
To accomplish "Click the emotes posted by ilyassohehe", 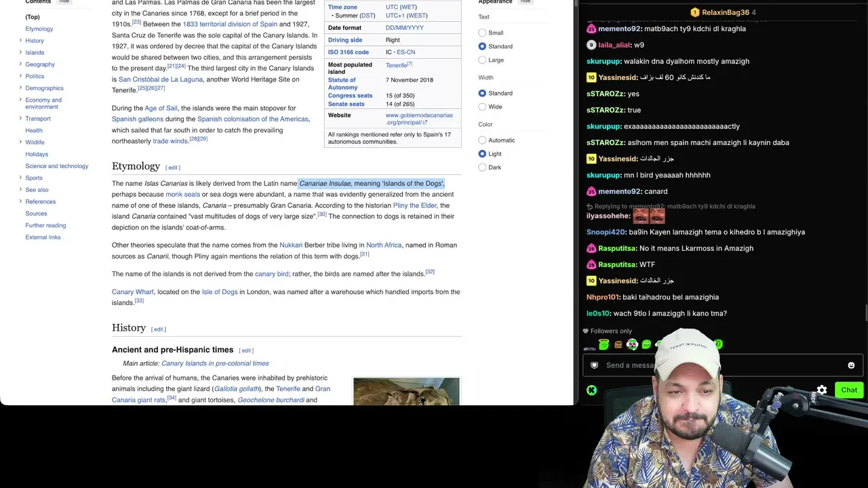I will [x=648, y=216].
